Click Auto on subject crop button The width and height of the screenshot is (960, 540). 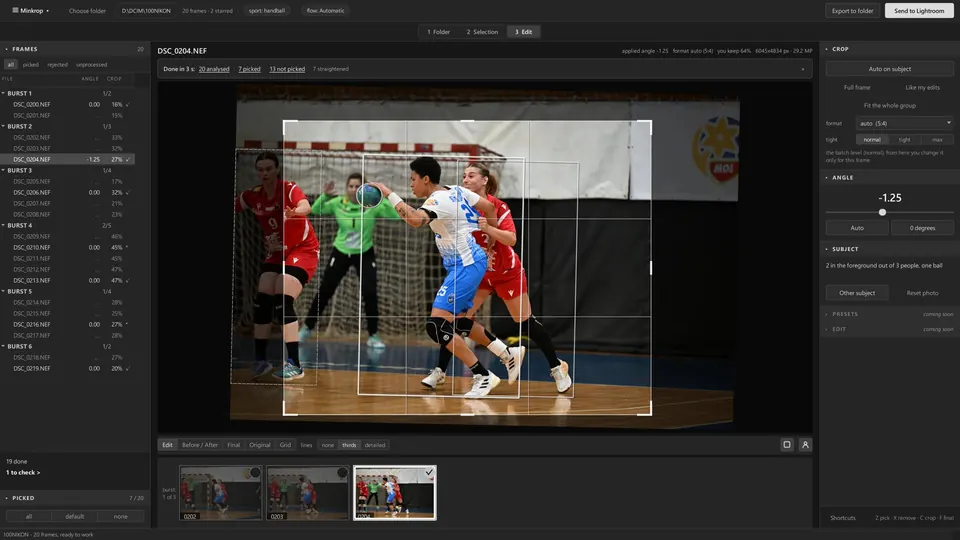(x=890, y=69)
